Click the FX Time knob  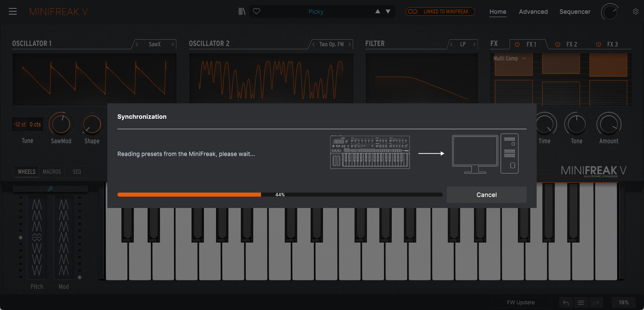545,124
